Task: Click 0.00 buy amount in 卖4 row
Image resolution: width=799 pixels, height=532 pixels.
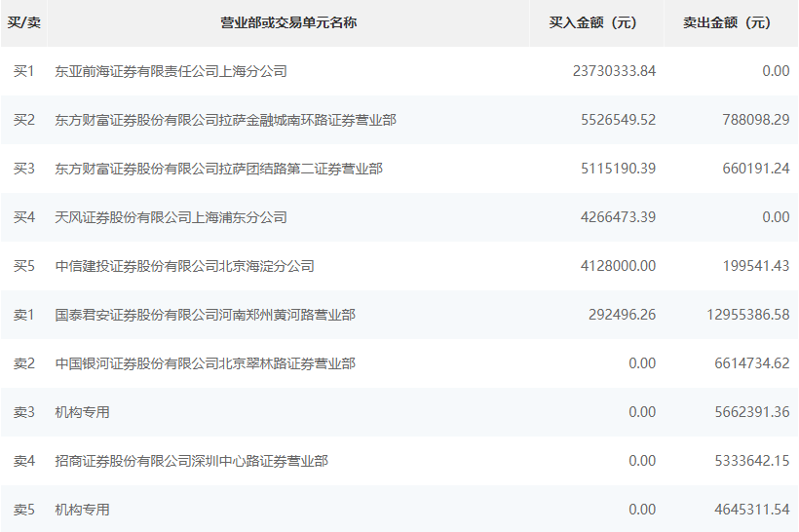Action: [x=642, y=461]
